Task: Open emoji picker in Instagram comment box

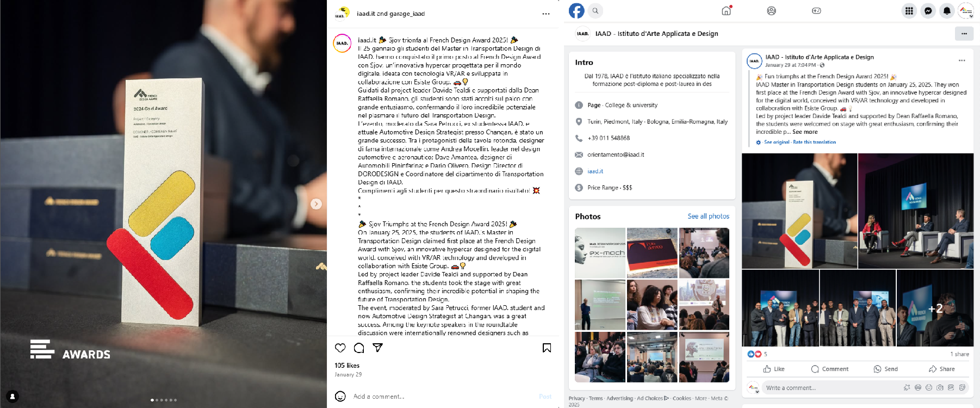Action: pos(340,396)
